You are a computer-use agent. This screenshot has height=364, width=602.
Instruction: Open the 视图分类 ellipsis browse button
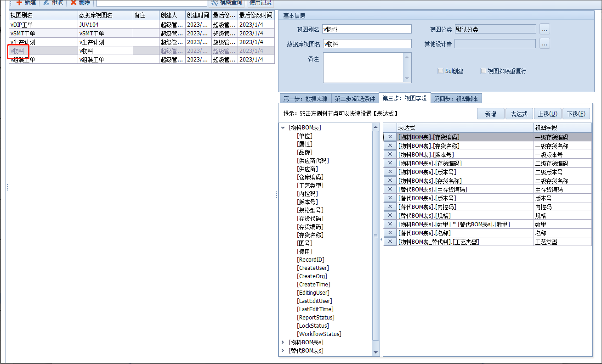pyautogui.click(x=545, y=29)
